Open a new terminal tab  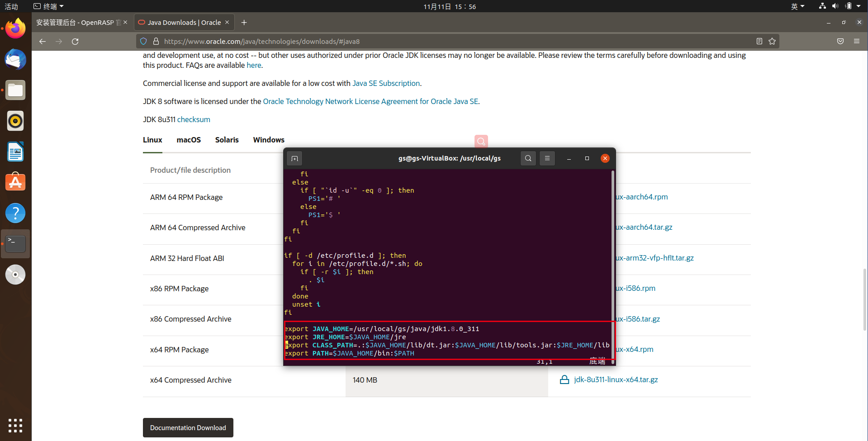[294, 158]
